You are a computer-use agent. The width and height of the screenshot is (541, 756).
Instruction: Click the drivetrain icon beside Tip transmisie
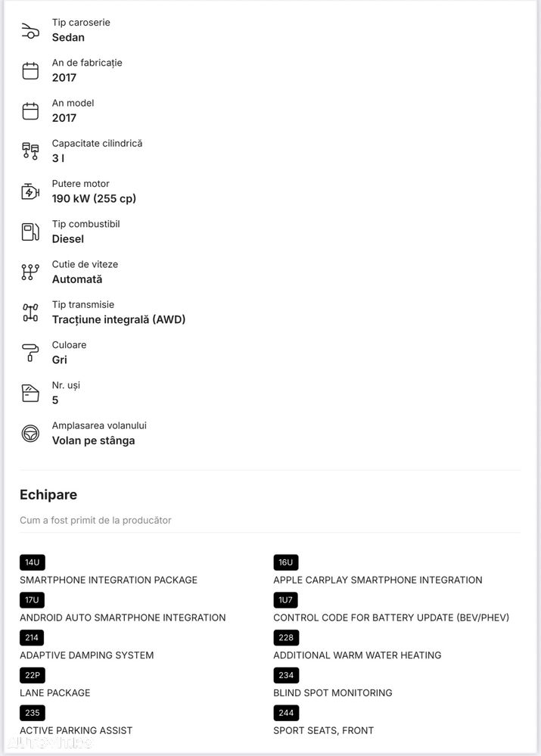click(30, 313)
